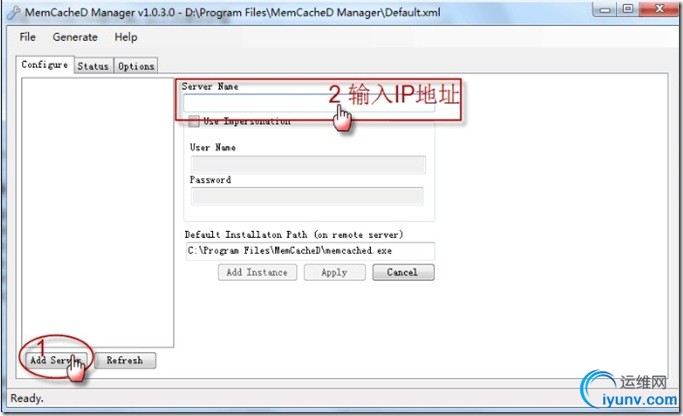
Task: Click the Cancel button
Action: pyautogui.click(x=403, y=272)
